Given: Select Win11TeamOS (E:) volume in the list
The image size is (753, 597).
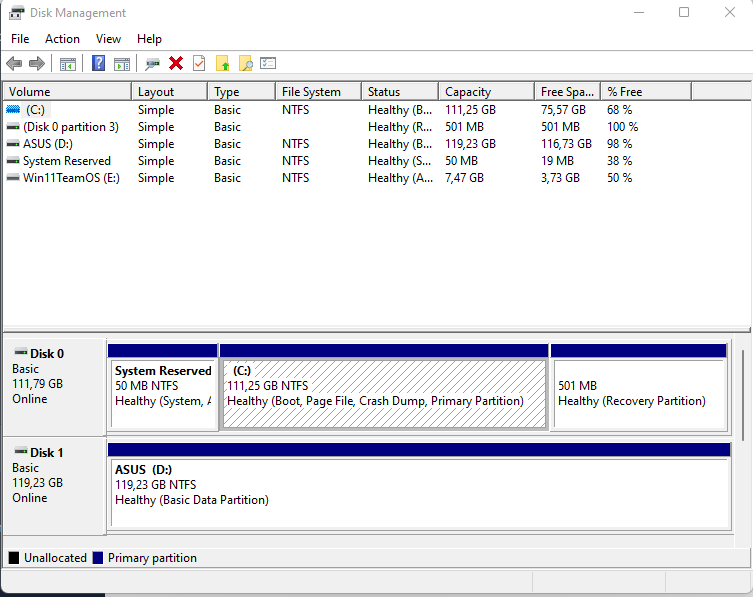Looking at the screenshot, I should 70,178.
